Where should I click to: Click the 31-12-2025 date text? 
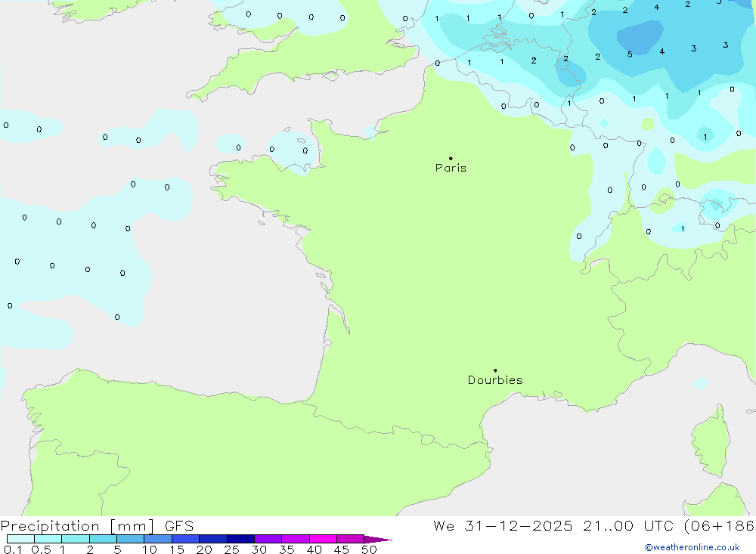tap(519, 526)
